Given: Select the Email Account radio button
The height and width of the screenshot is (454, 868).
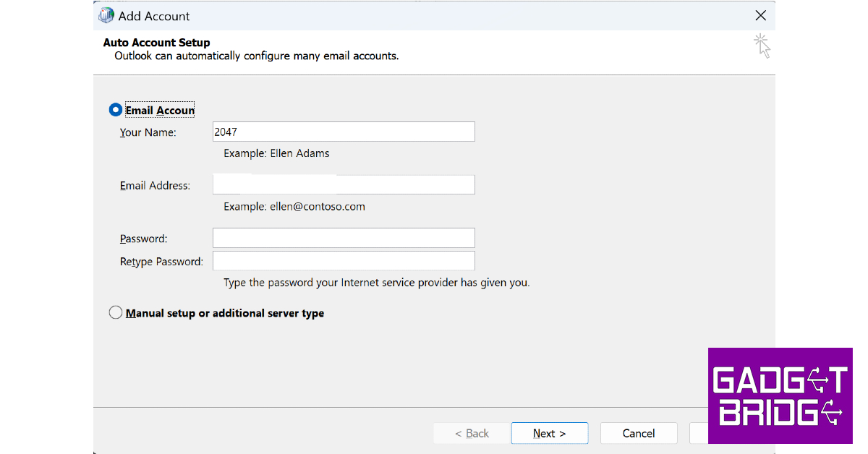Looking at the screenshot, I should click(x=116, y=110).
